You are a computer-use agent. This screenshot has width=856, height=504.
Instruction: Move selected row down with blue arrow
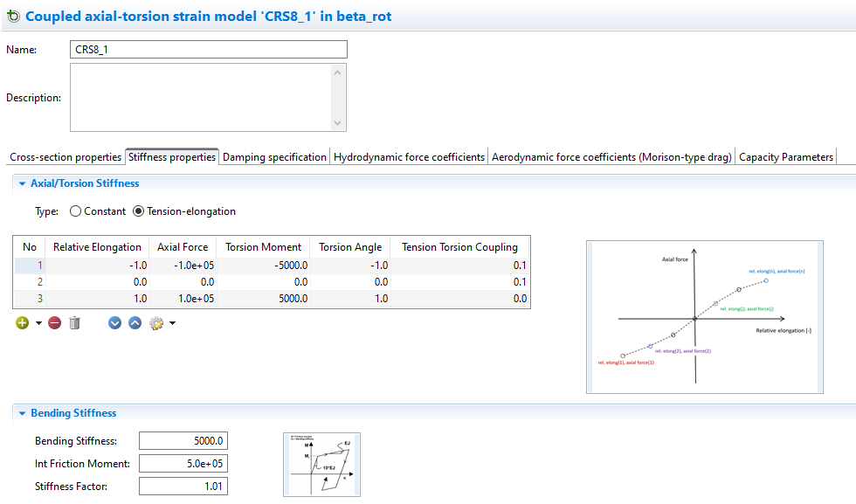114,322
